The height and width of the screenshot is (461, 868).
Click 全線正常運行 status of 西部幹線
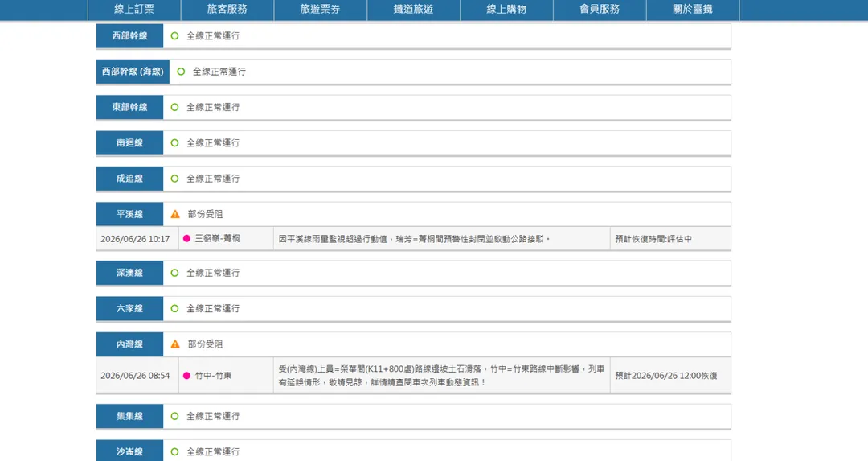pyautogui.click(x=213, y=36)
